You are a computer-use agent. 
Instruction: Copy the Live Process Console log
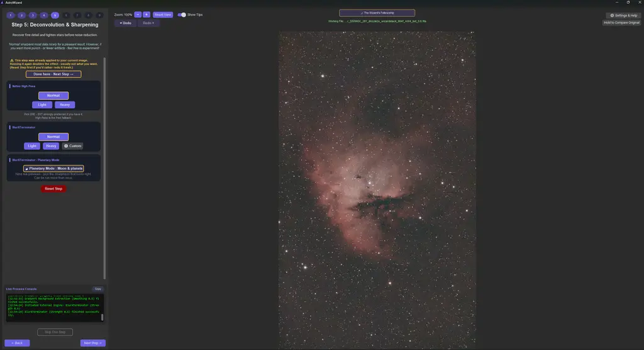point(97,289)
